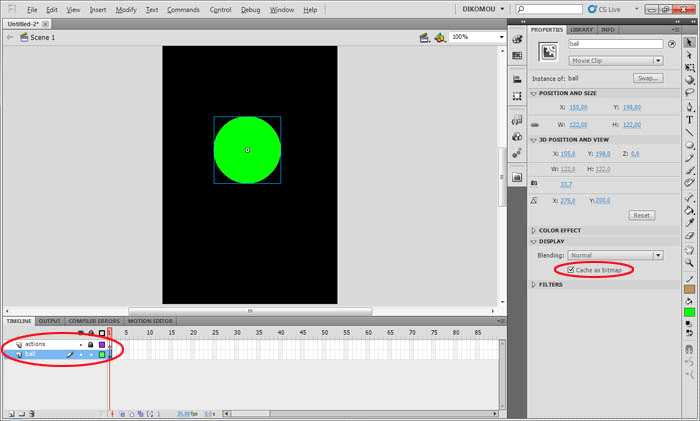
Task: Select the Eyedropper tool
Action: [689, 222]
